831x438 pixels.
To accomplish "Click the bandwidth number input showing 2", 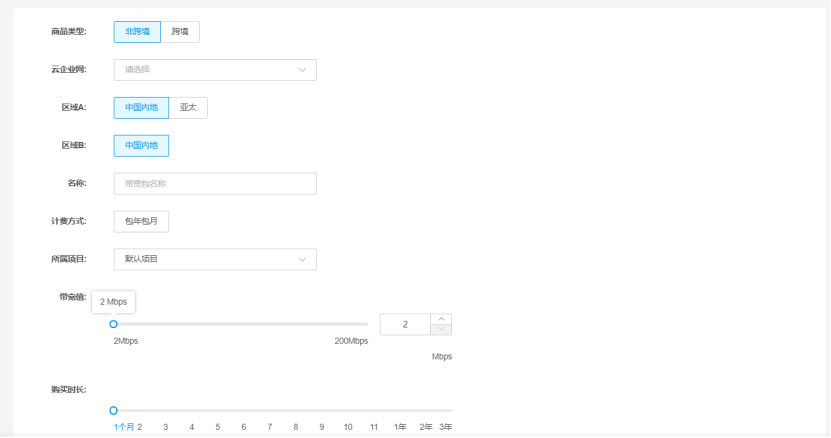I will click(x=405, y=325).
